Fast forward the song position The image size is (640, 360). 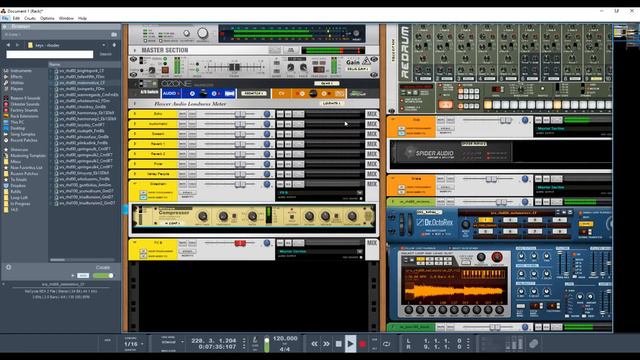click(326, 344)
